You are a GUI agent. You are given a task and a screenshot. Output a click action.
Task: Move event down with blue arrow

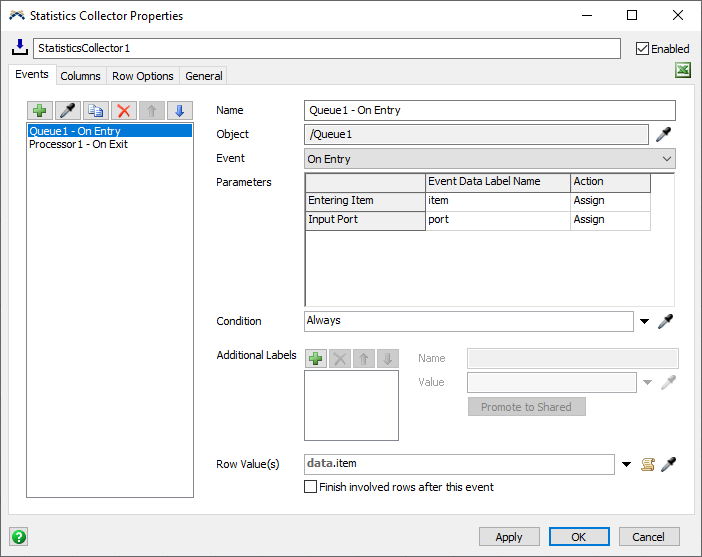pos(179,111)
